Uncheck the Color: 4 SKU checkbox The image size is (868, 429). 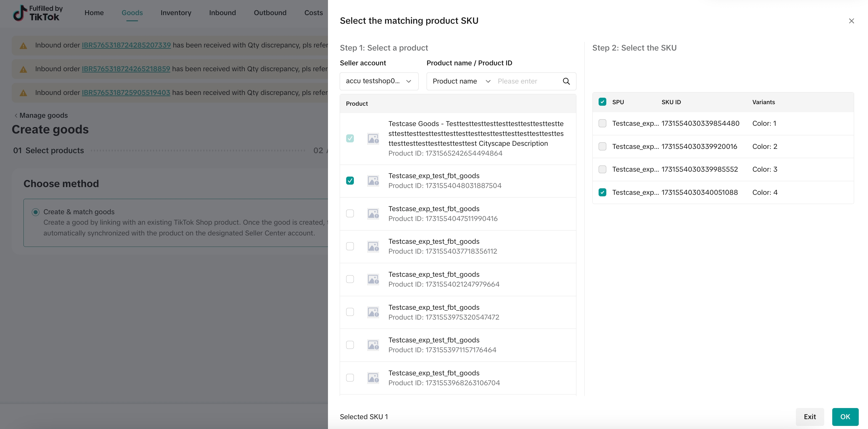click(602, 192)
